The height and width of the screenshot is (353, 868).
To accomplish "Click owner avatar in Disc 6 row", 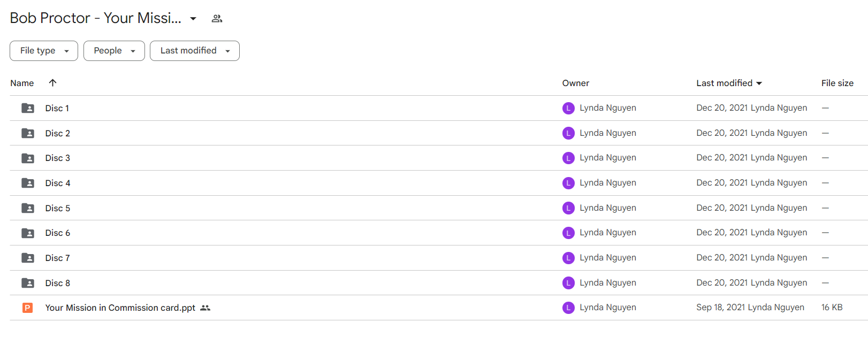I will [568, 233].
